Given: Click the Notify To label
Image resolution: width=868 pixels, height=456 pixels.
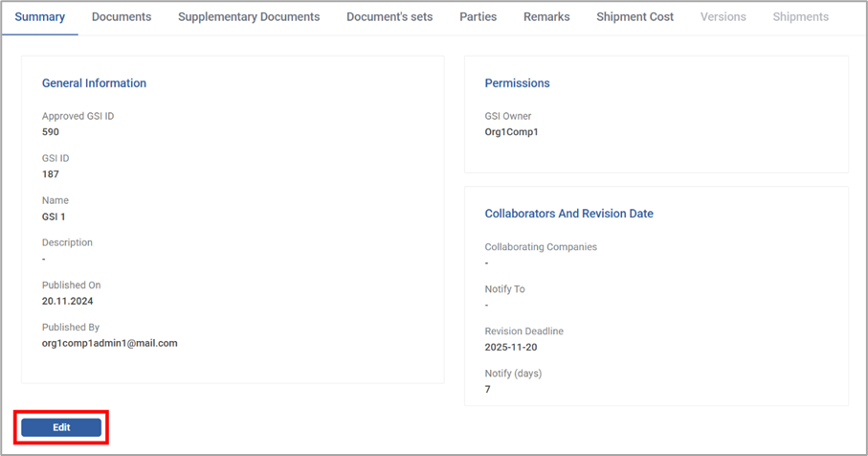Looking at the screenshot, I should pyautogui.click(x=505, y=288).
